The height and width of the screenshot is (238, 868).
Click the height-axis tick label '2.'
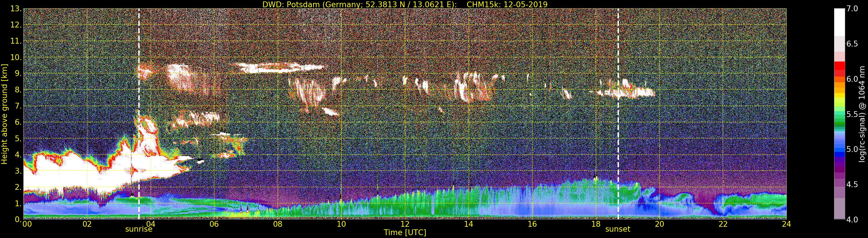tap(18, 187)
